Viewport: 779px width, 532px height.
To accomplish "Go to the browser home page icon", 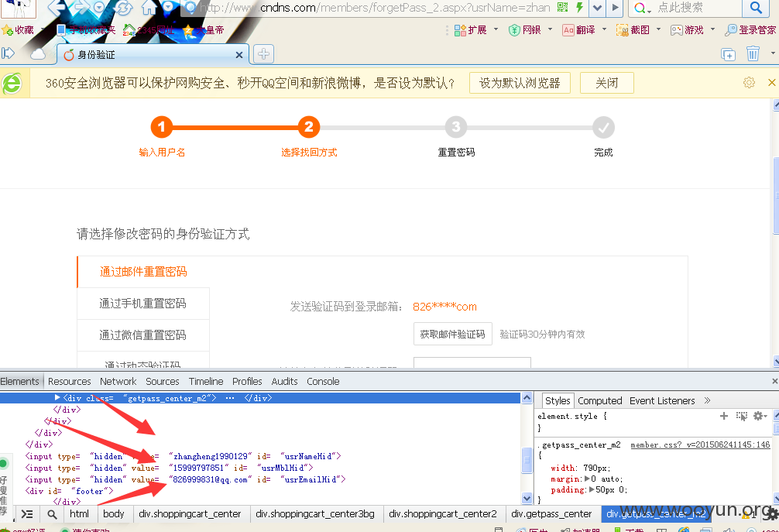I will [x=149, y=8].
